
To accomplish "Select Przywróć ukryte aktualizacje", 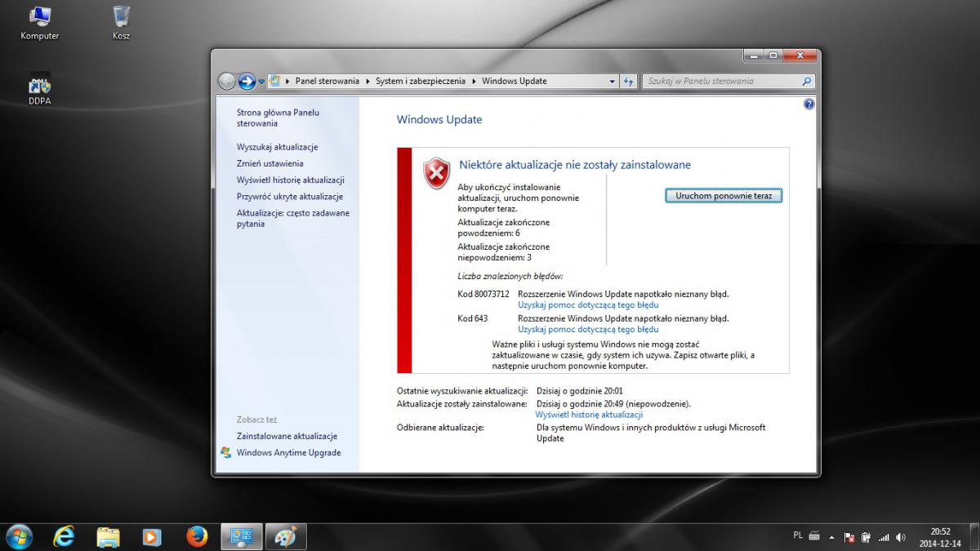I will pyautogui.click(x=289, y=197).
